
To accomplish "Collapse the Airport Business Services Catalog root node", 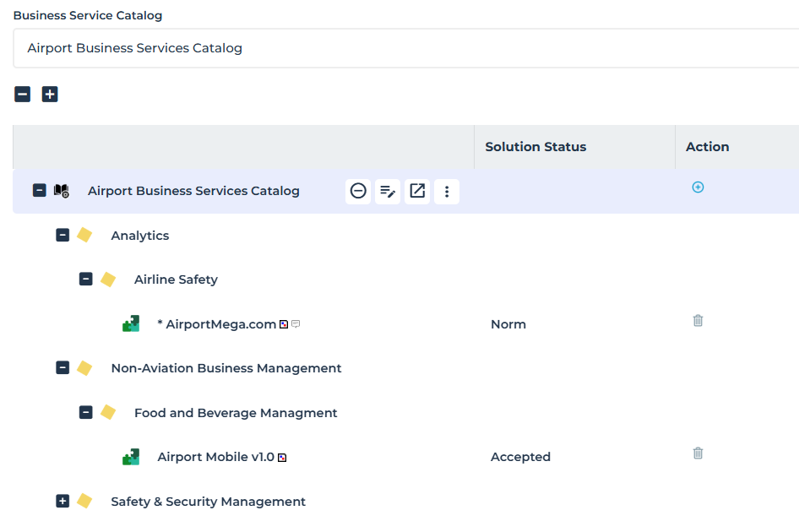I will point(40,191).
